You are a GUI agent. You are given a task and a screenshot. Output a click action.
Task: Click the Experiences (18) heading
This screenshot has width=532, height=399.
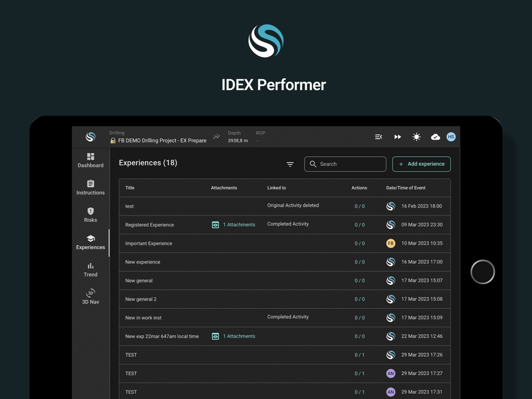148,163
